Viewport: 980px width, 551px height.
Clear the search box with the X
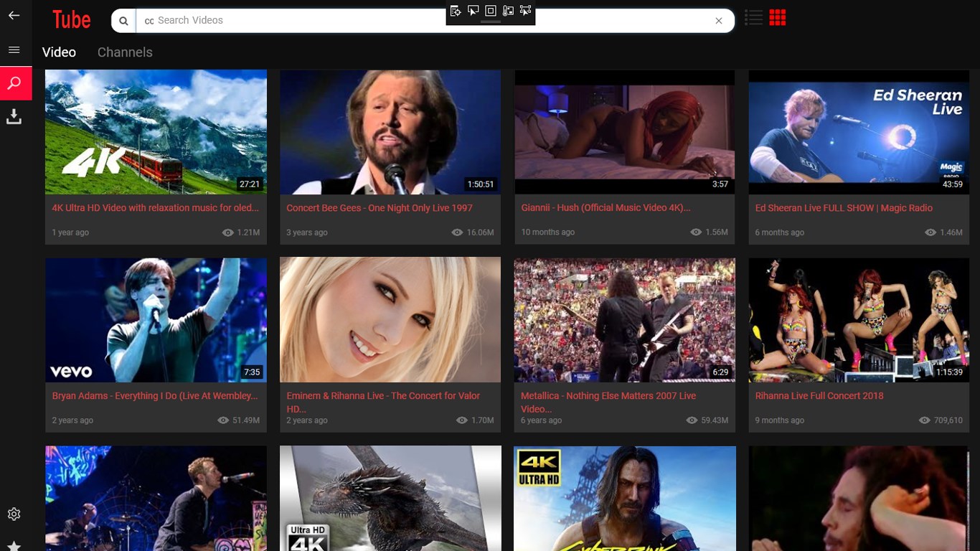click(718, 21)
